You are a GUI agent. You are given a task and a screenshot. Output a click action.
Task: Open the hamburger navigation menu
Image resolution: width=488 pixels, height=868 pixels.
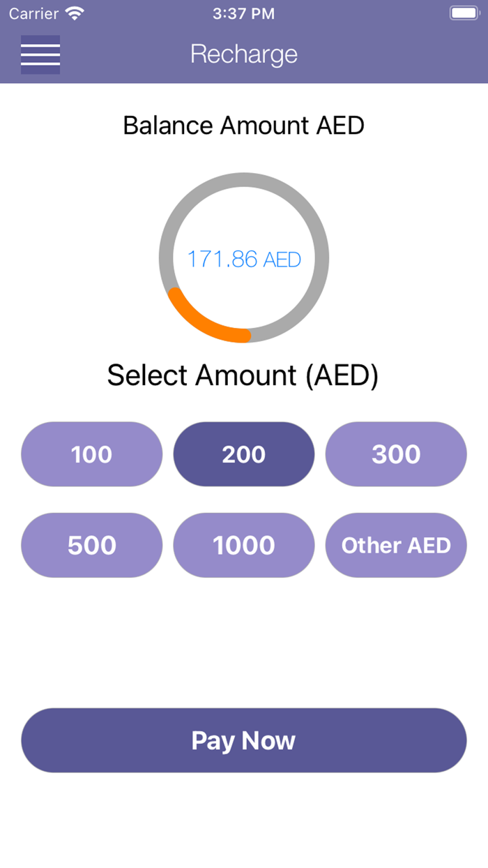click(40, 54)
